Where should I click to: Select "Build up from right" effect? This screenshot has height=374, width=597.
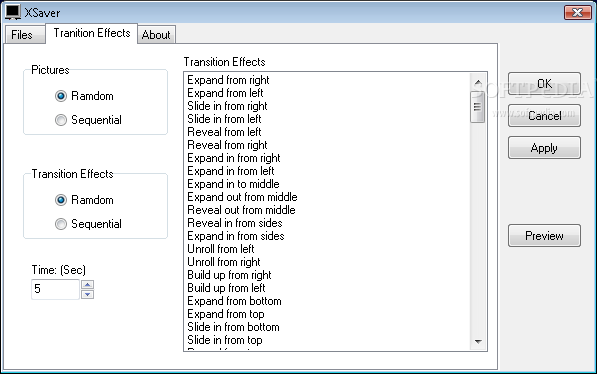click(x=229, y=275)
